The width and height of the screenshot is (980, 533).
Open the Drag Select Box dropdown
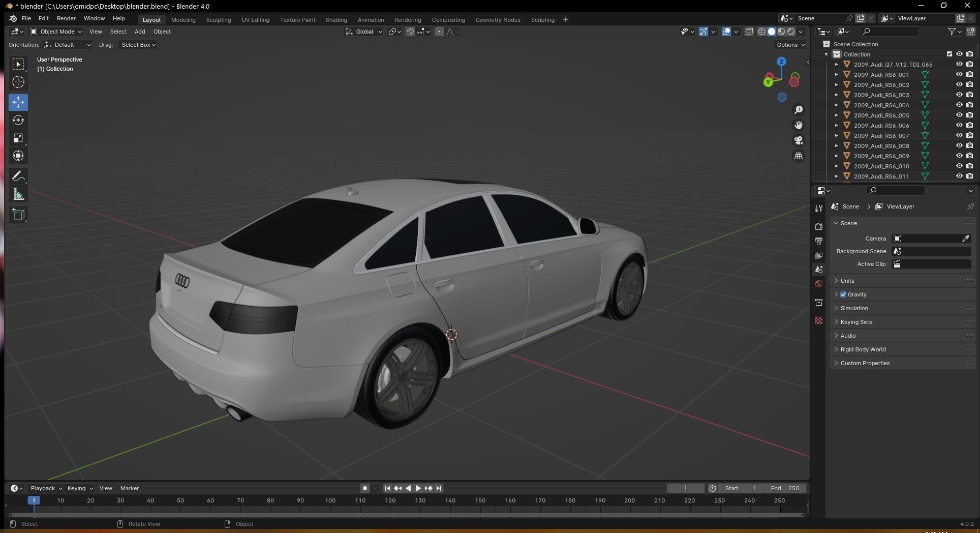138,45
